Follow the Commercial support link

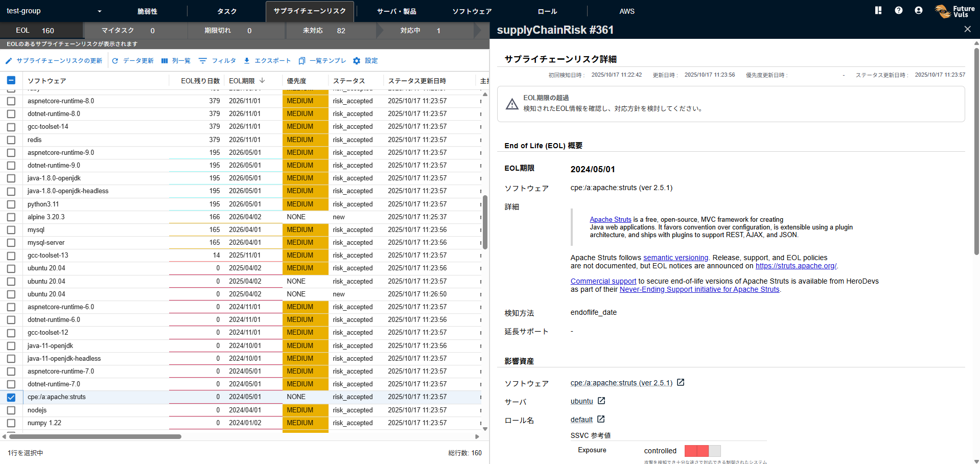pyautogui.click(x=603, y=281)
